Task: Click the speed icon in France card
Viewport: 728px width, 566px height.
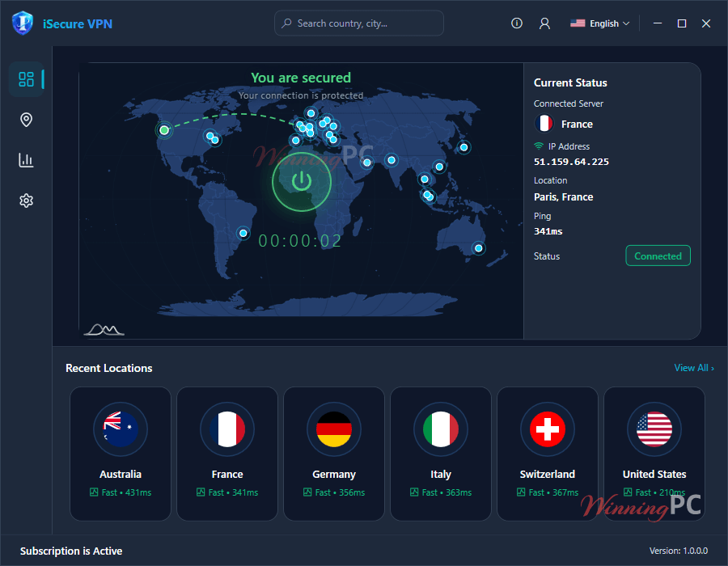Action: click(x=201, y=492)
